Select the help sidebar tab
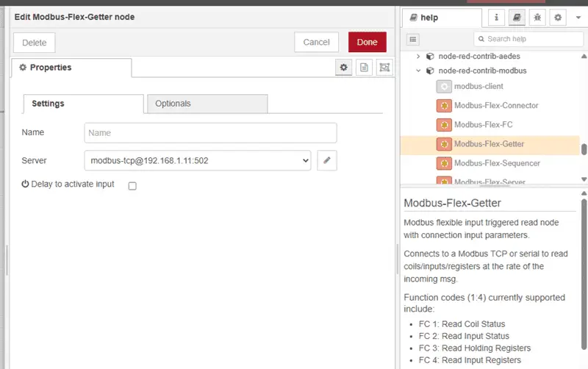 (442, 18)
